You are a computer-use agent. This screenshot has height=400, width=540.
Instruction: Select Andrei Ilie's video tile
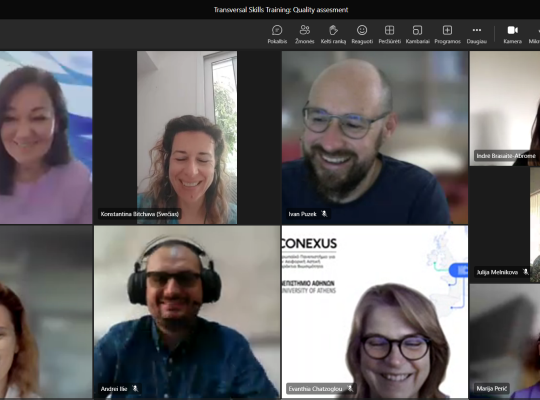click(187, 312)
